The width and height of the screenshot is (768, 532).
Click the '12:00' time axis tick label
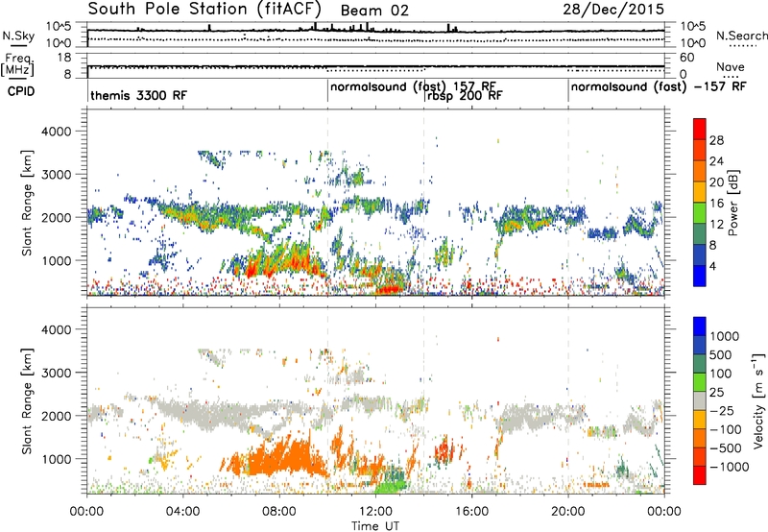(x=375, y=512)
